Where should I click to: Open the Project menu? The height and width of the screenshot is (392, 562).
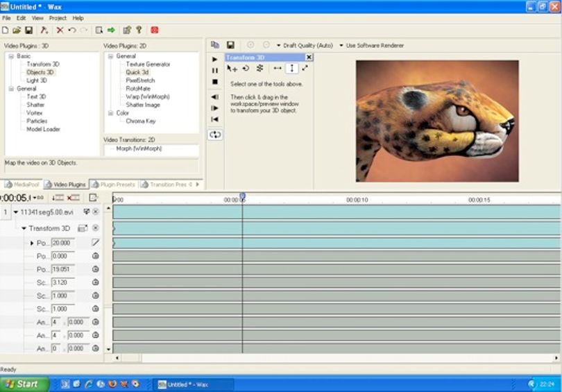click(58, 18)
